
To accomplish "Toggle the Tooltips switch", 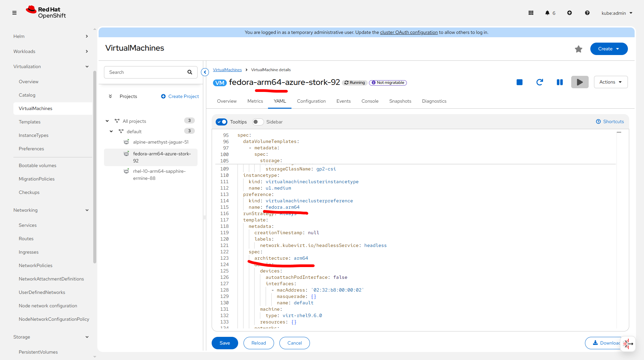I will [x=222, y=122].
